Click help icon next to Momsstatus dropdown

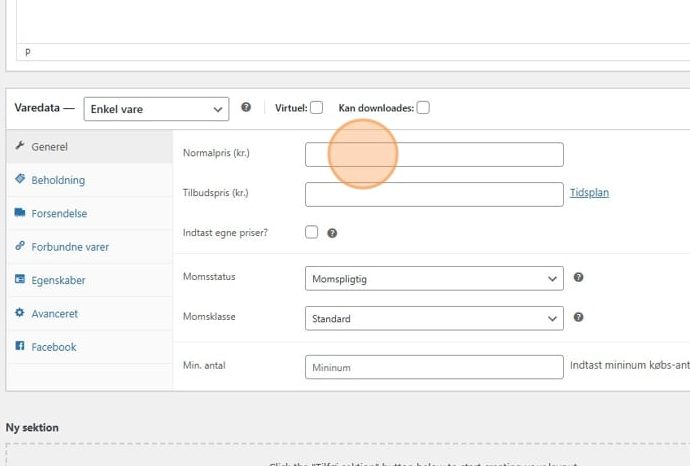click(x=579, y=277)
